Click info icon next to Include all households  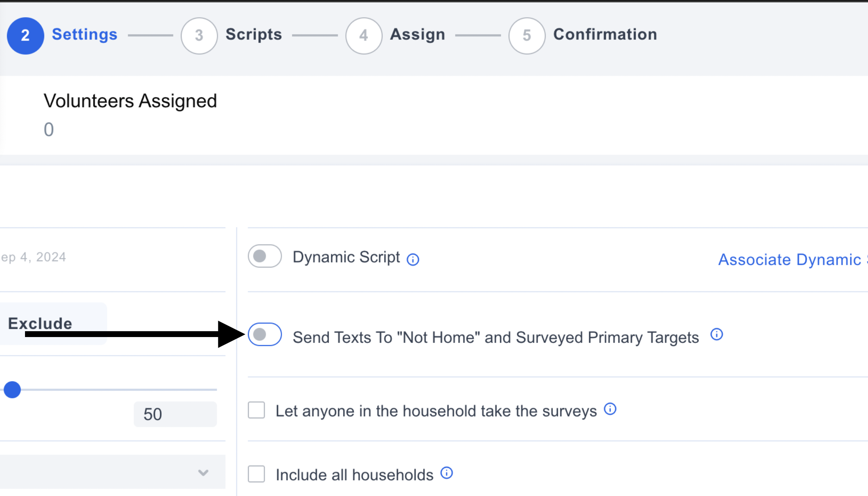(x=447, y=473)
